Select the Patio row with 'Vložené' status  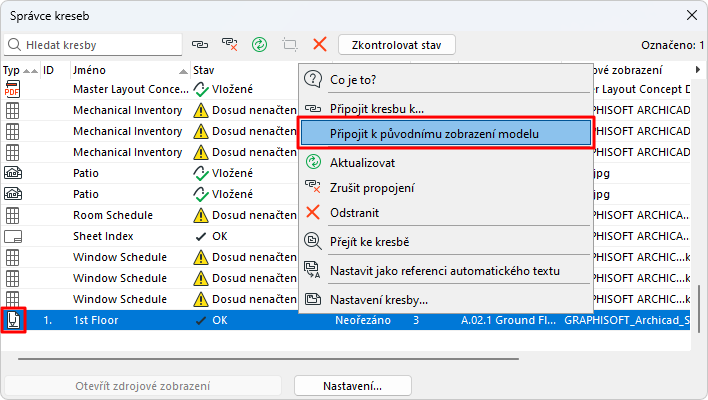click(99, 173)
